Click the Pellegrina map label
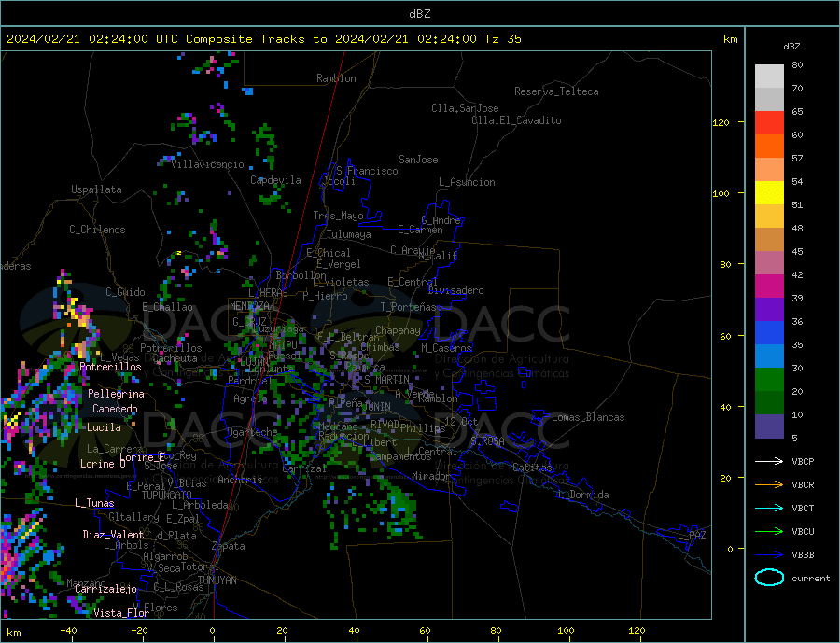The height and width of the screenshot is (643, 840). point(117,395)
